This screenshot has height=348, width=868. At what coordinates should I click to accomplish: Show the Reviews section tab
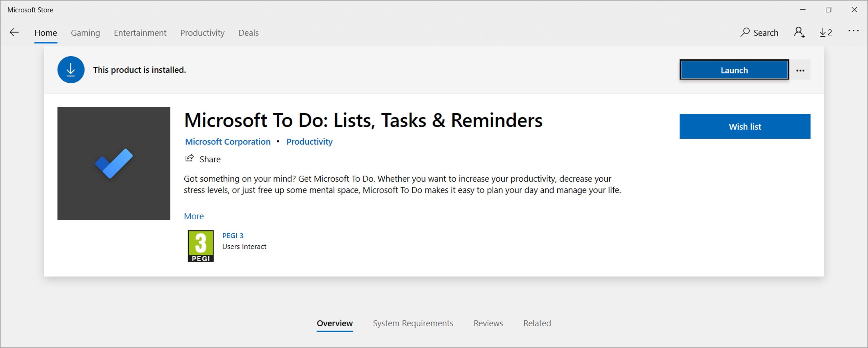pos(488,323)
